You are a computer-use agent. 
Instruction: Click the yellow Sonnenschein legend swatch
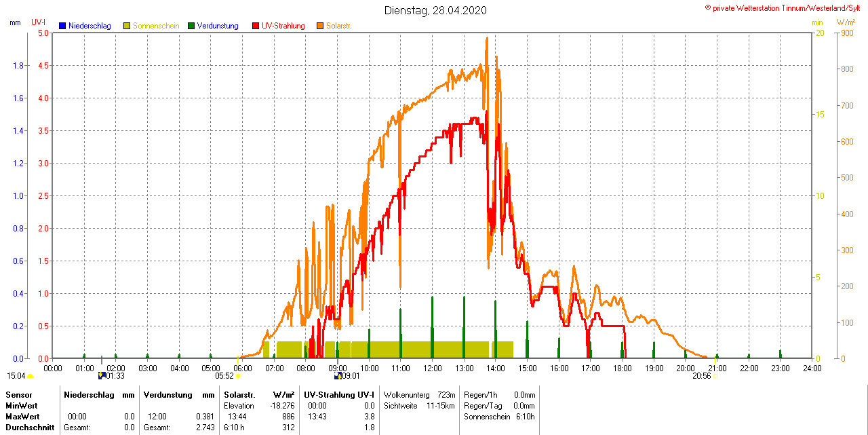pos(127,26)
